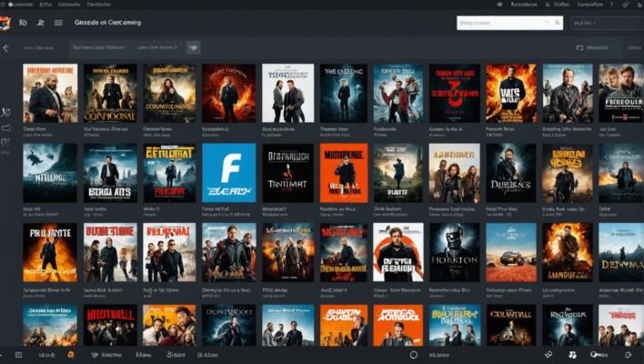Click the orange app logo in header

pos(5,23)
